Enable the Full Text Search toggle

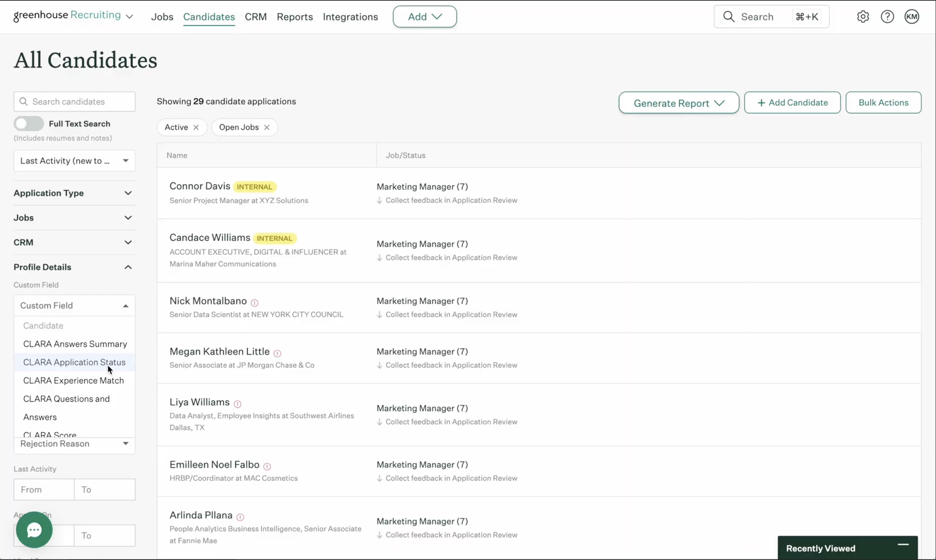(29, 124)
